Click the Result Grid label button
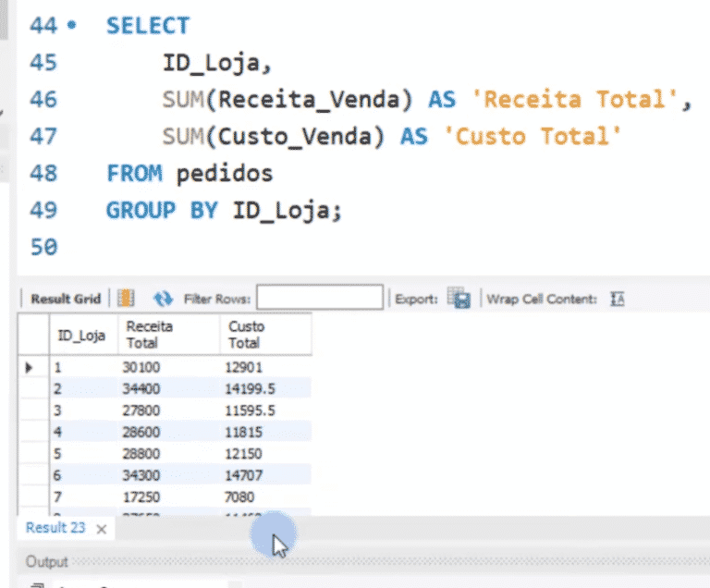 coord(66,299)
